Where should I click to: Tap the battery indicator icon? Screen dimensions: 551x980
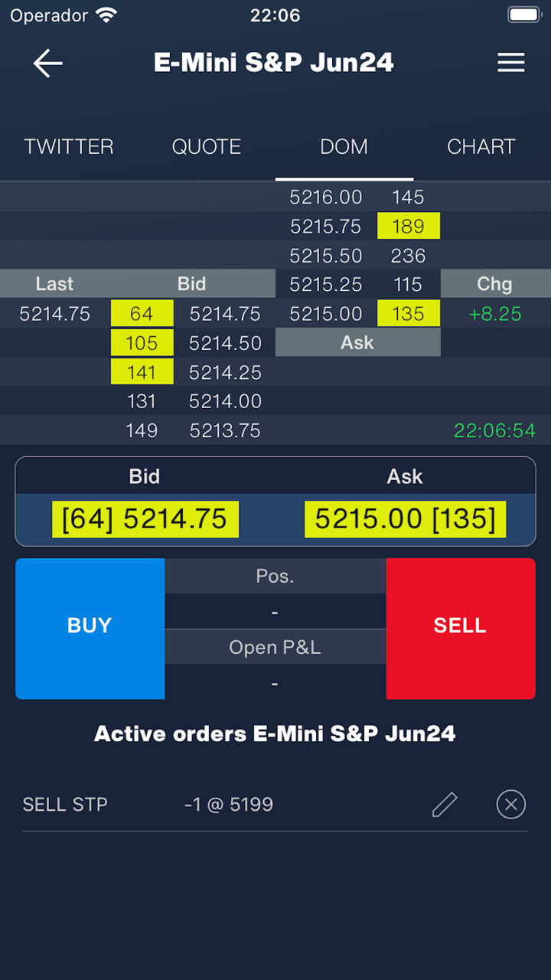(x=524, y=15)
